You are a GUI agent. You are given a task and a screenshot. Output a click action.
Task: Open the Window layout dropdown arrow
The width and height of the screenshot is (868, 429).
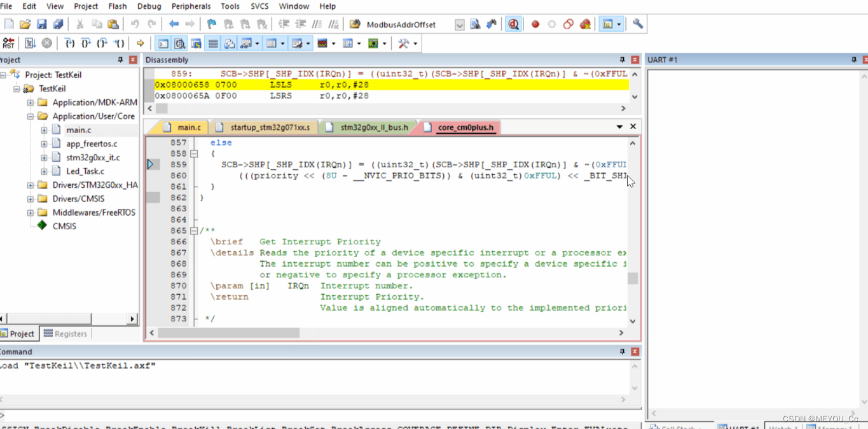(619, 25)
